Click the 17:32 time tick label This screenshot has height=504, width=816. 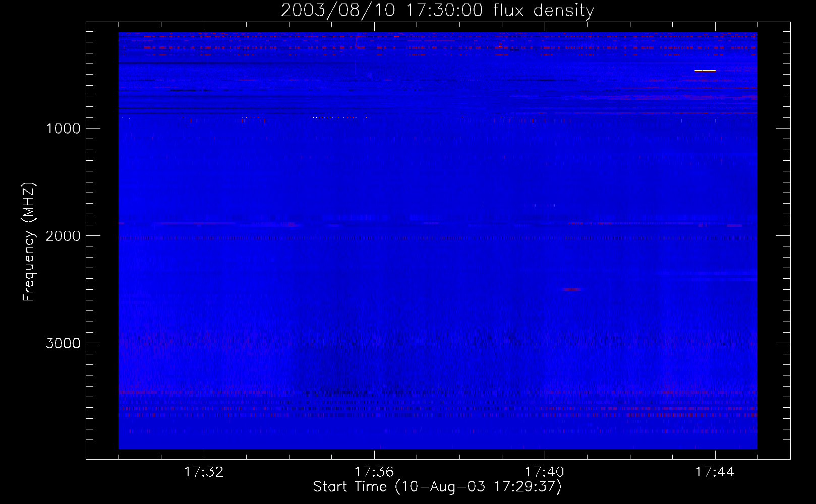(204, 472)
